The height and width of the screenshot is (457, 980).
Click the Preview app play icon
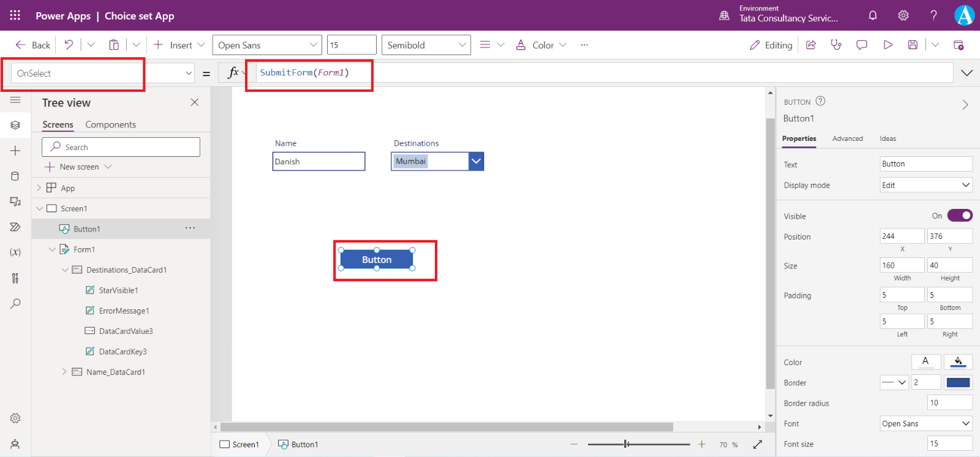888,45
